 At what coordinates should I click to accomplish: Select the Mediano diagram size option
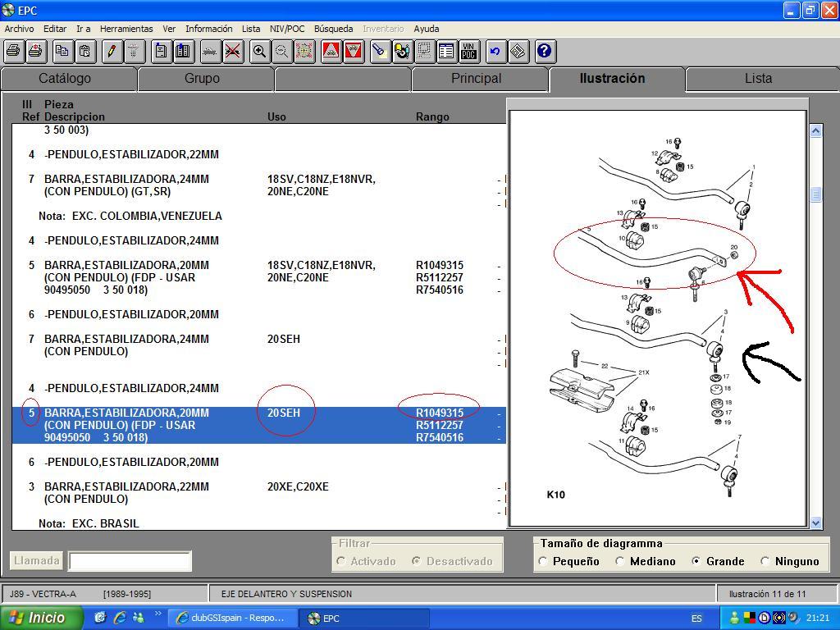620,561
